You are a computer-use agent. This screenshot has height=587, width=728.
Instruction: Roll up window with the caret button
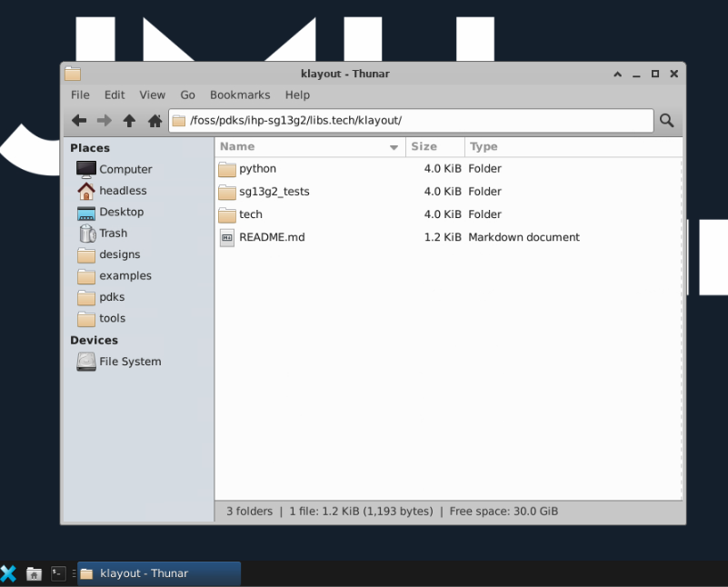617,75
